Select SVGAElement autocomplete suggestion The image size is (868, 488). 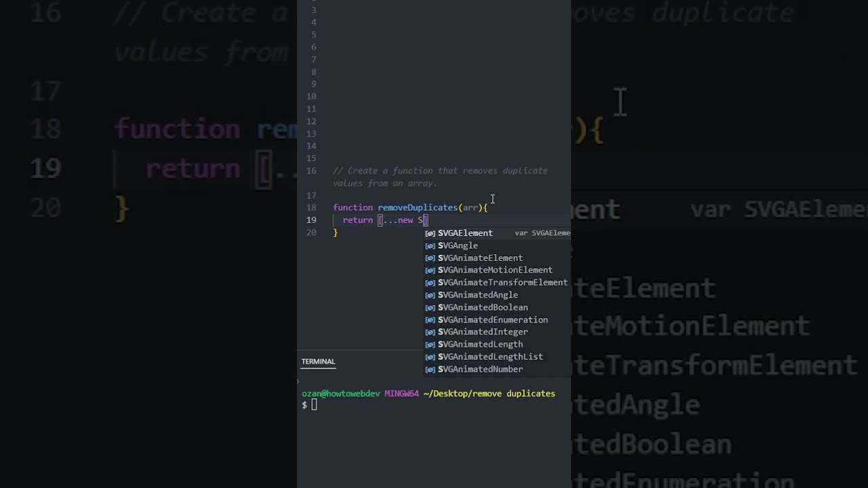coord(497,233)
